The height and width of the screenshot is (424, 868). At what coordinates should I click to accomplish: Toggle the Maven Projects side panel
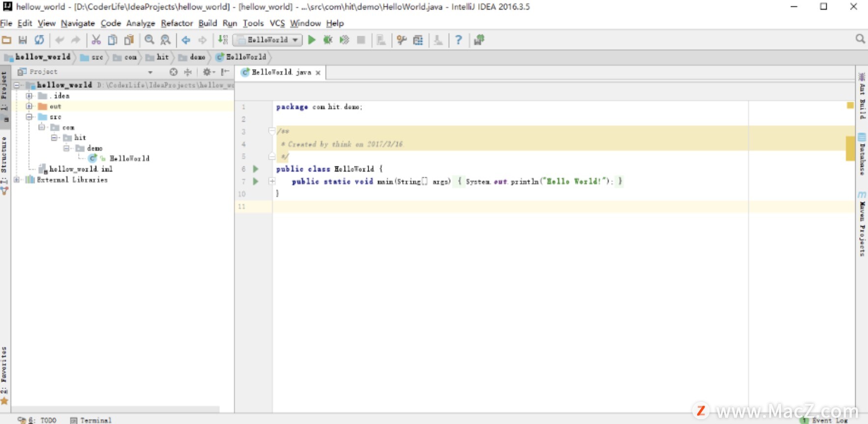[862, 224]
